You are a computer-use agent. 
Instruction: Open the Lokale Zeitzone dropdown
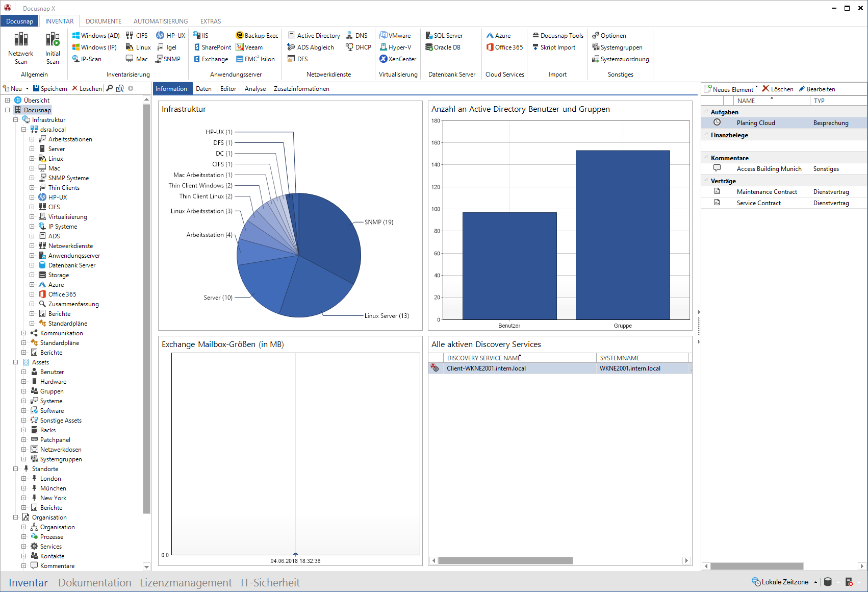pos(815,582)
